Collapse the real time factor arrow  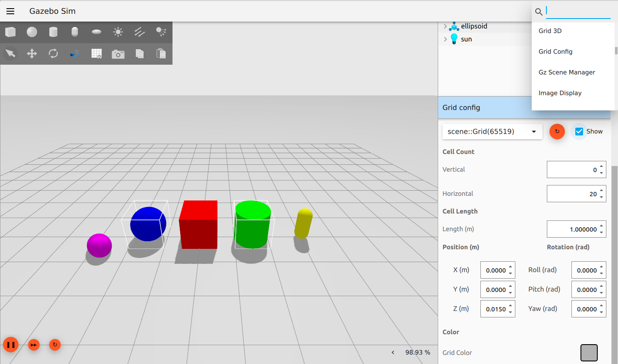(393, 352)
